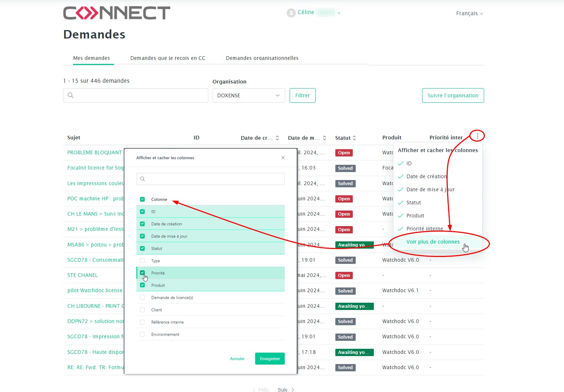Click the Suivre l'organisation button
This screenshot has height=392, width=564.
[453, 95]
